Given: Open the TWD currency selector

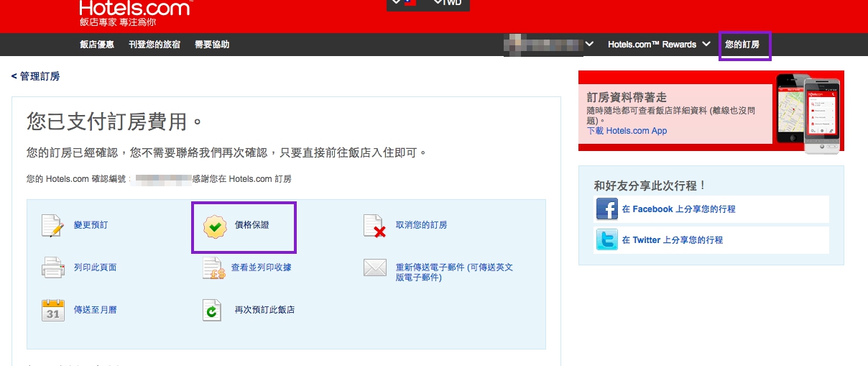Looking at the screenshot, I should (448, 4).
